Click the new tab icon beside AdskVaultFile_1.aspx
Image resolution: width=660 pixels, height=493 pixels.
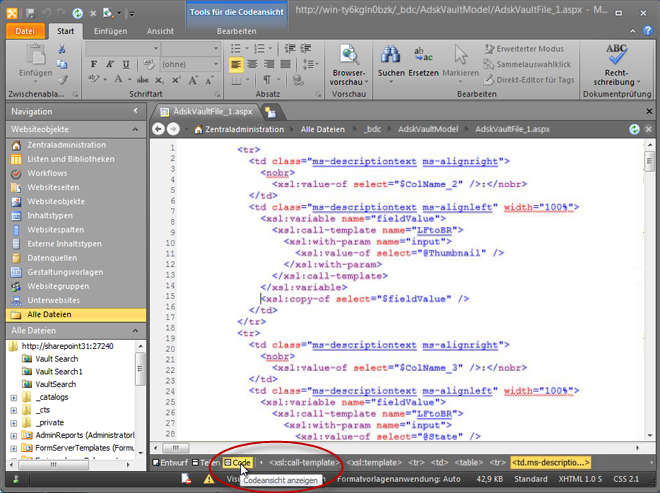pyautogui.click(x=270, y=112)
